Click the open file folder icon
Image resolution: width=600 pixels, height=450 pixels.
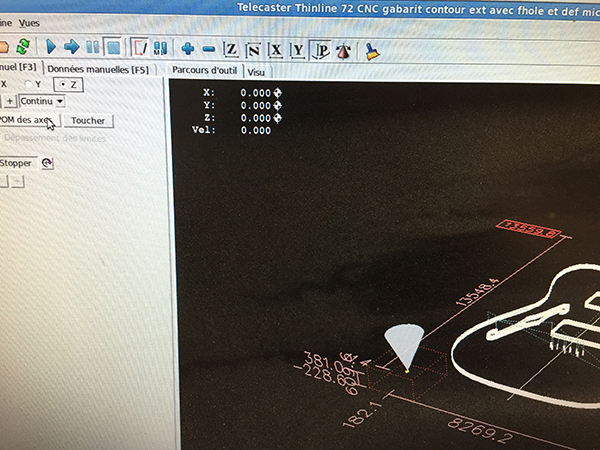3,47
